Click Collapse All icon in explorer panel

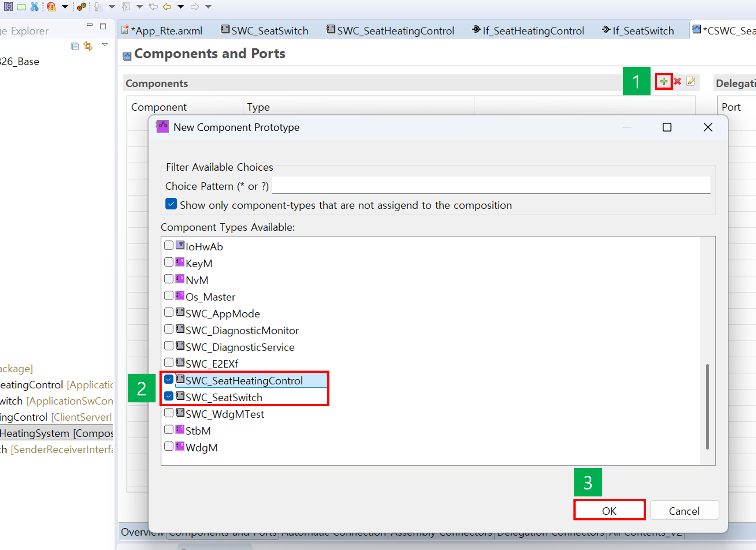(x=75, y=46)
